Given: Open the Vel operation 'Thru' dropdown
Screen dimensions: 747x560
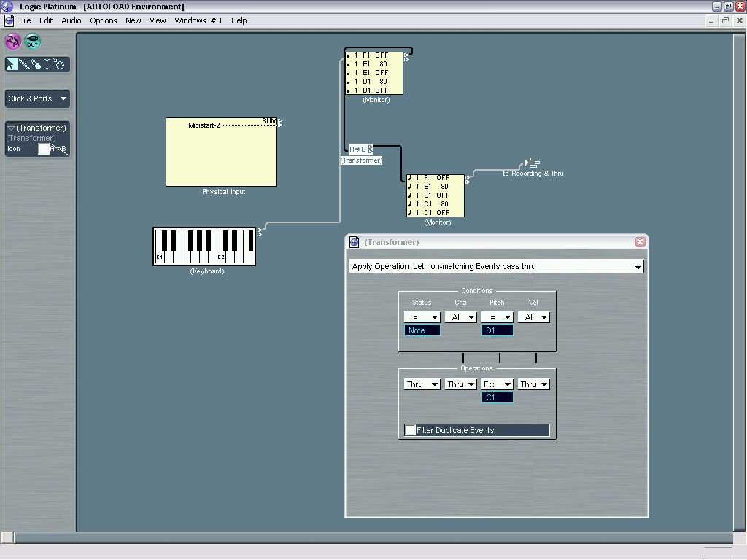Looking at the screenshot, I should coord(533,384).
